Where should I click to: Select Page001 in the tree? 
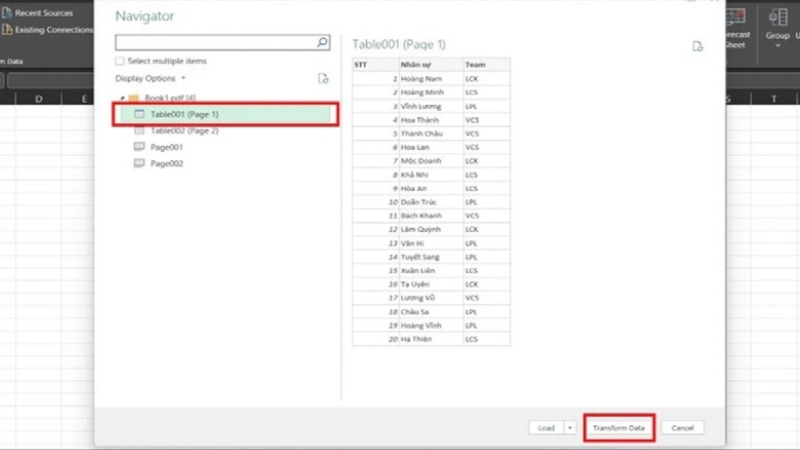[x=166, y=147]
